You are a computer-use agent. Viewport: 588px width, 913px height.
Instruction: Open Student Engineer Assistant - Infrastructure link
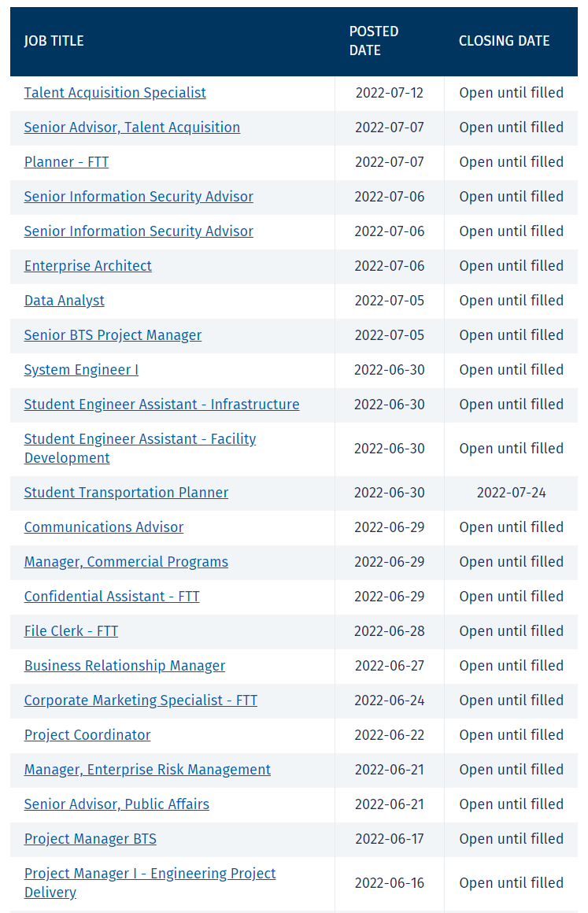click(161, 405)
